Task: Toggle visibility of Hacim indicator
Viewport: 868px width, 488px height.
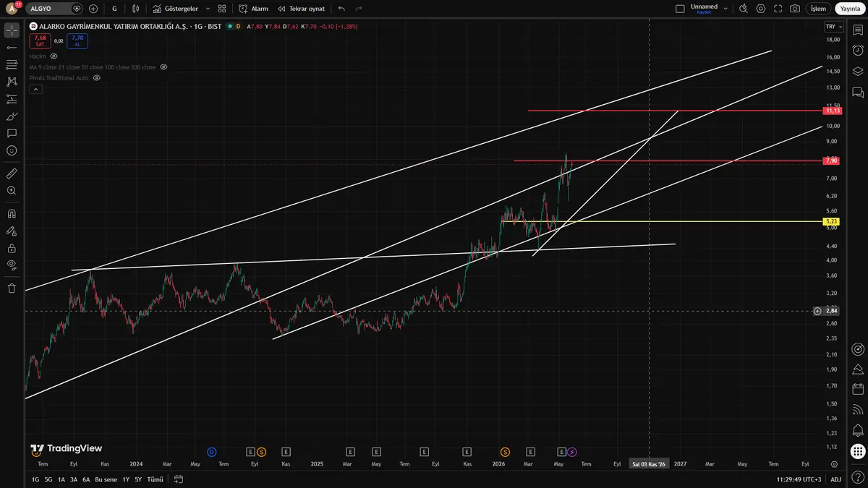Action: point(54,56)
